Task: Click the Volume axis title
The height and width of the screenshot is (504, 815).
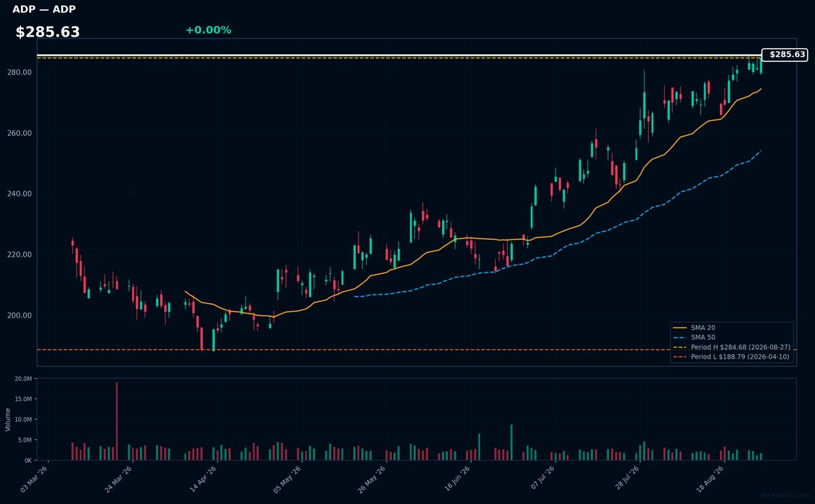Action: pos(8,419)
